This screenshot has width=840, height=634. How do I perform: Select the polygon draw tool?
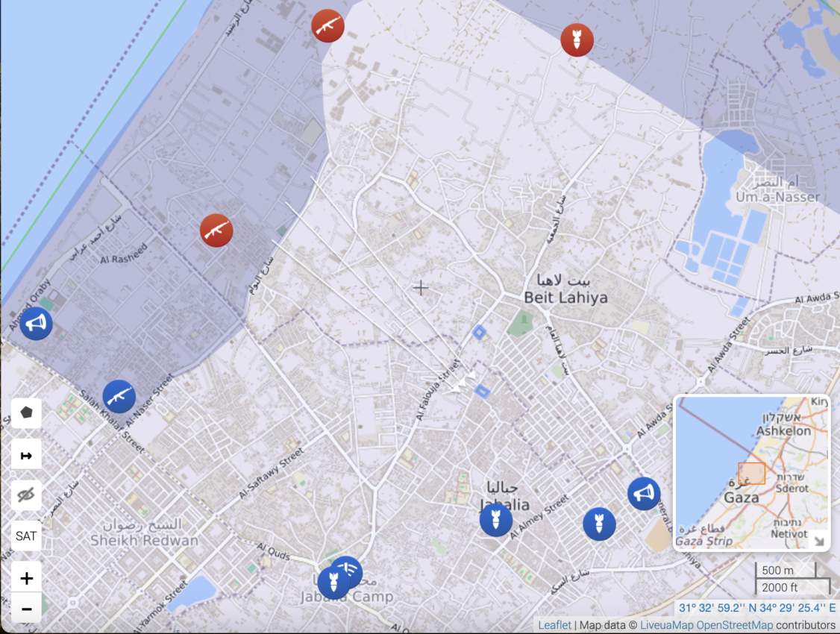tap(26, 412)
